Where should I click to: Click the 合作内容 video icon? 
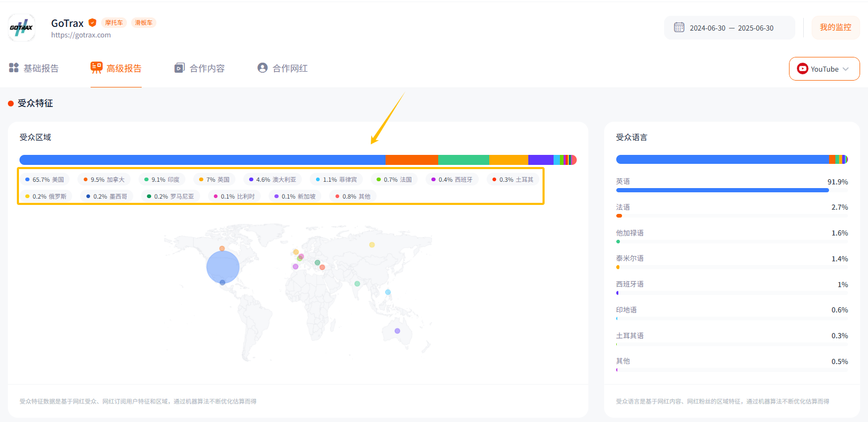coord(180,68)
